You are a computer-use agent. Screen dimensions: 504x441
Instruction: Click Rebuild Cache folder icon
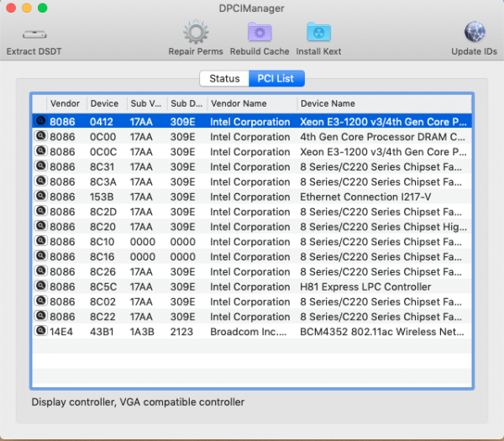coord(260,34)
